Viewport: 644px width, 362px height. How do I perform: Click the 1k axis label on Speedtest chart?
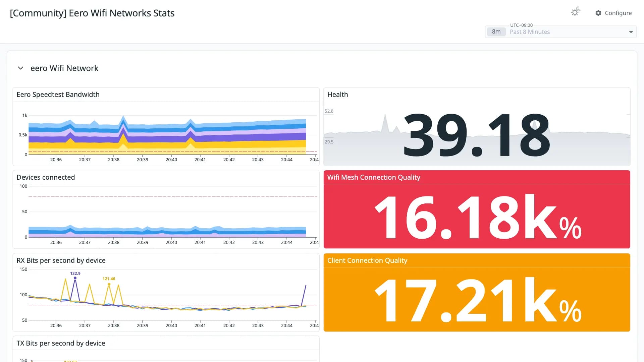click(x=25, y=115)
